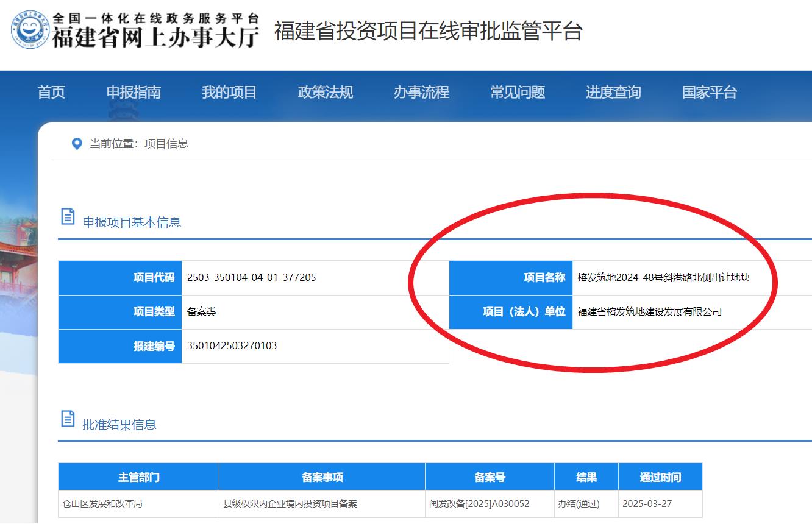Click the 备案事项 column header
The height and width of the screenshot is (524, 812).
(x=322, y=477)
